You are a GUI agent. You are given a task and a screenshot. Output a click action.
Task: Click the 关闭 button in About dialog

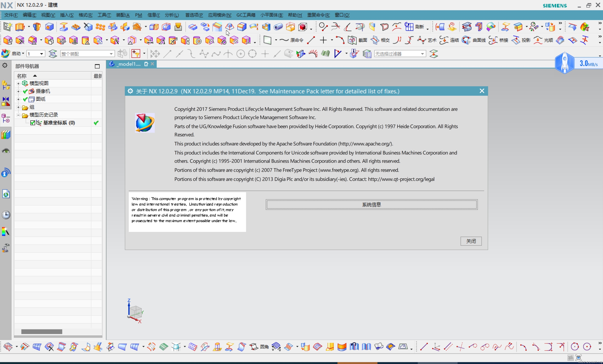(471, 241)
